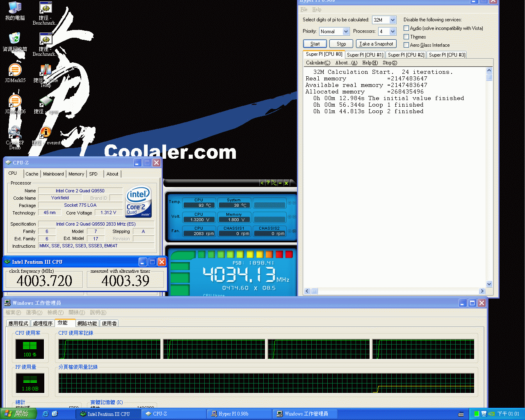
Task: Click the keyboard language bar icon in taskbar
Action: click(461, 414)
